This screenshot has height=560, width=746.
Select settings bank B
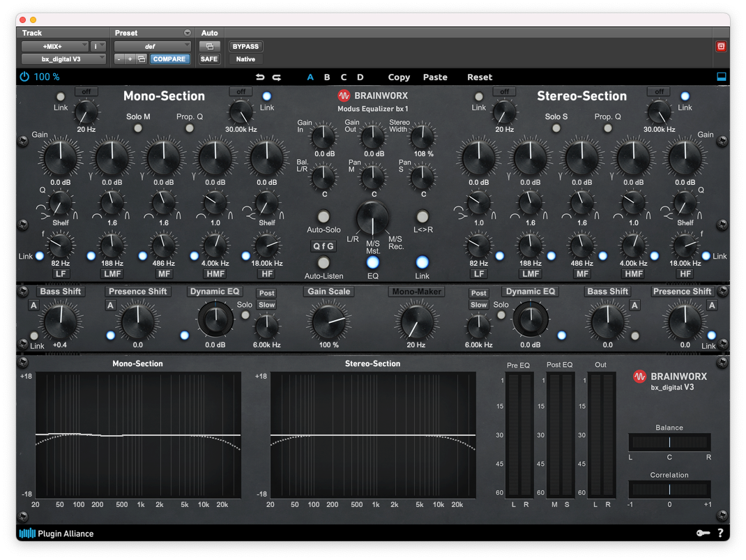[x=327, y=77]
